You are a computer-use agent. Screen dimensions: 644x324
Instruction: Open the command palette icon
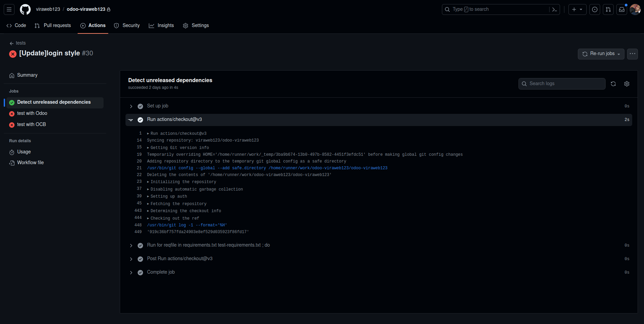pos(555,9)
